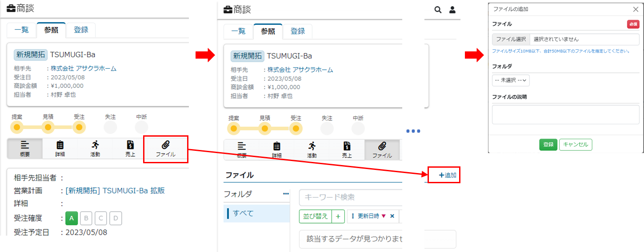Open 登録 tab in the file-list screen

click(298, 31)
